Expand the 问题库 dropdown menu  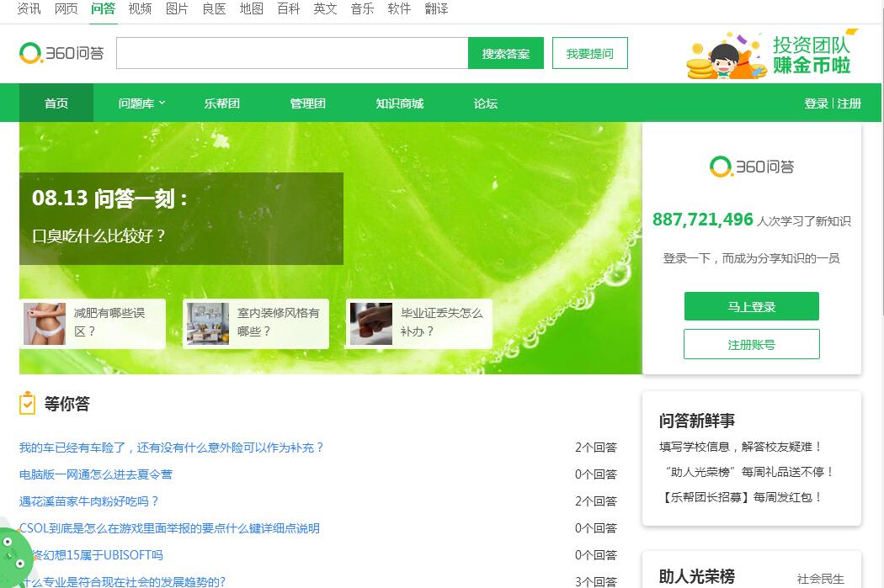pos(141,103)
